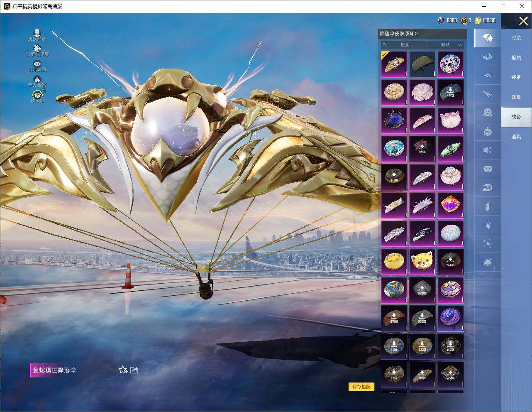Switch to the 枪械 tab
The image size is (532, 412).
[x=516, y=58]
